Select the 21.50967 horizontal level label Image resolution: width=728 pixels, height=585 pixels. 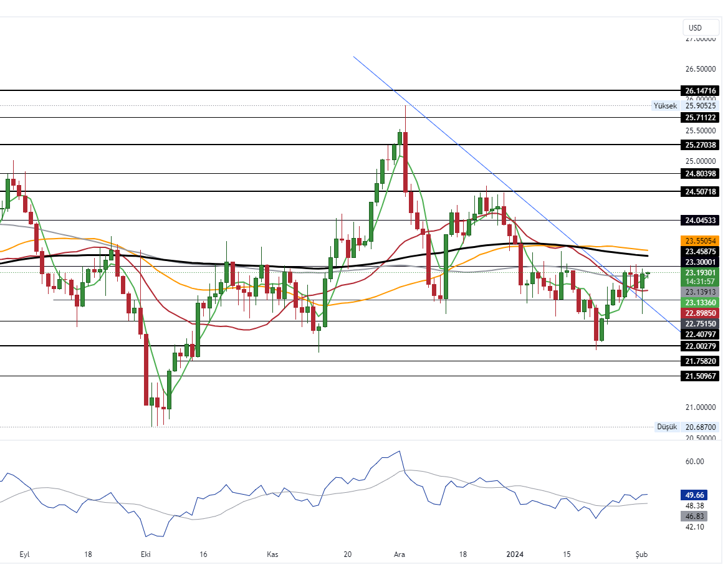701,376
